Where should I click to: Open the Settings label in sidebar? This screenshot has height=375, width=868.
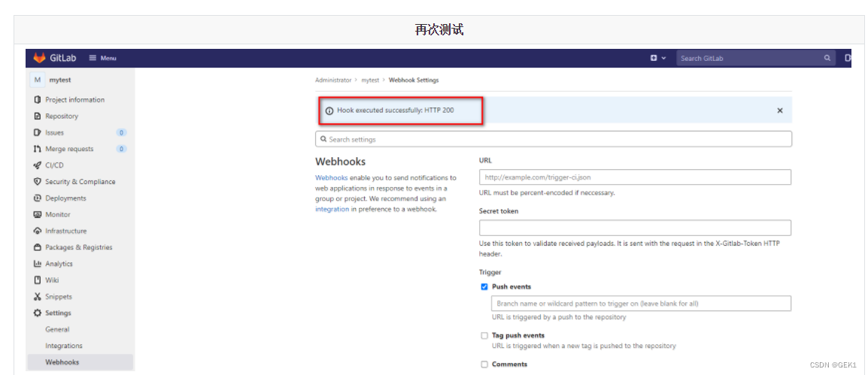58,313
